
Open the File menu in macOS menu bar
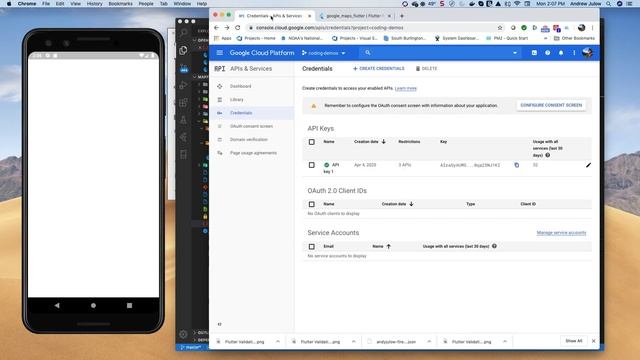tap(46, 4)
